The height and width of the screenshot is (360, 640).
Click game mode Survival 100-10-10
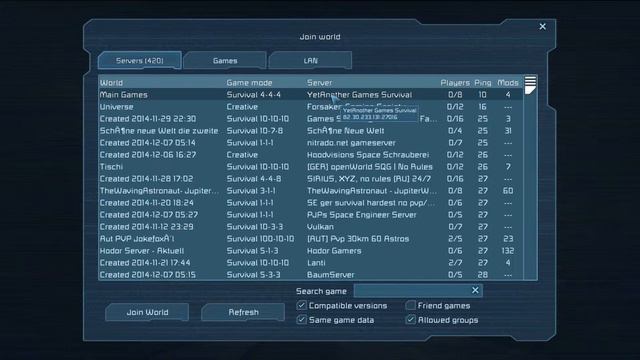click(260, 239)
